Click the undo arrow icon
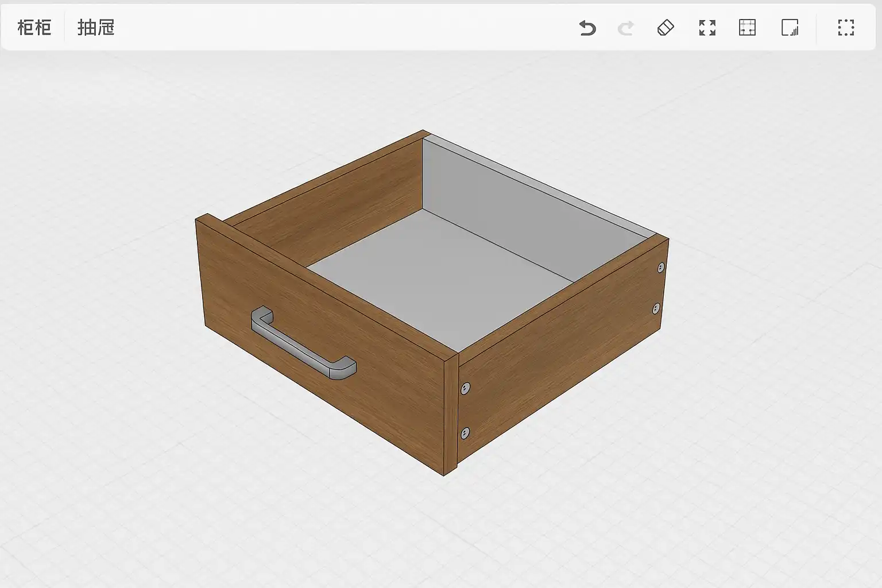 587,28
